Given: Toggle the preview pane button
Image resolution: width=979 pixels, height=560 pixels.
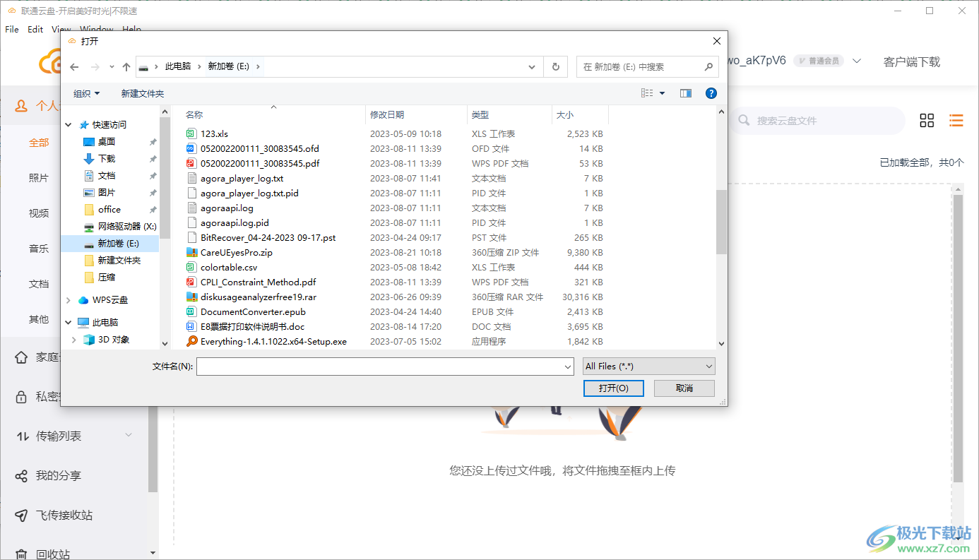Looking at the screenshot, I should (x=685, y=93).
